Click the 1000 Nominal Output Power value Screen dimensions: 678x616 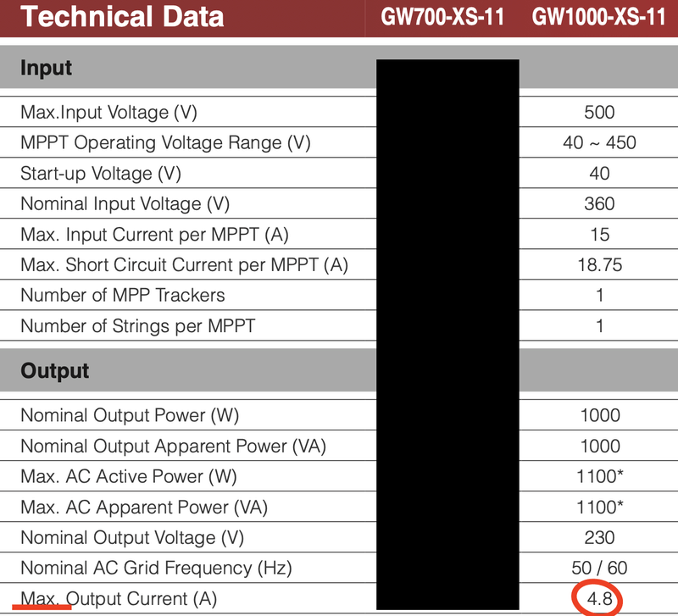click(600, 415)
